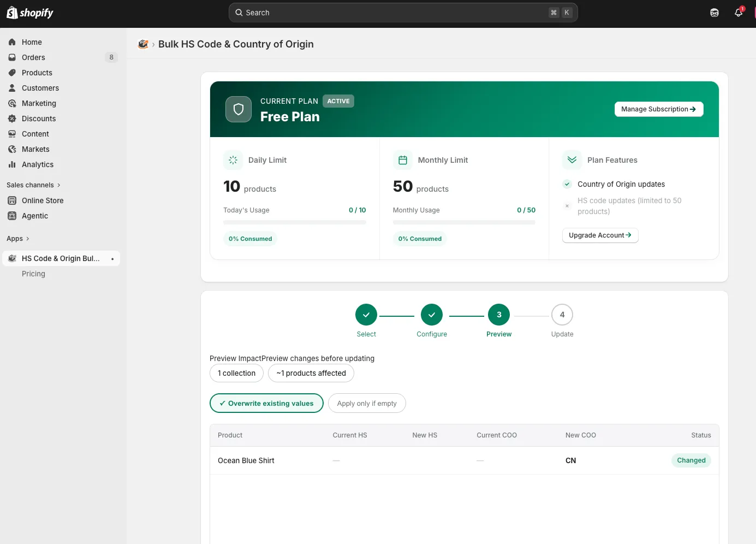Click the Shopify logo
Viewport: 756px width, 544px height.
30,13
